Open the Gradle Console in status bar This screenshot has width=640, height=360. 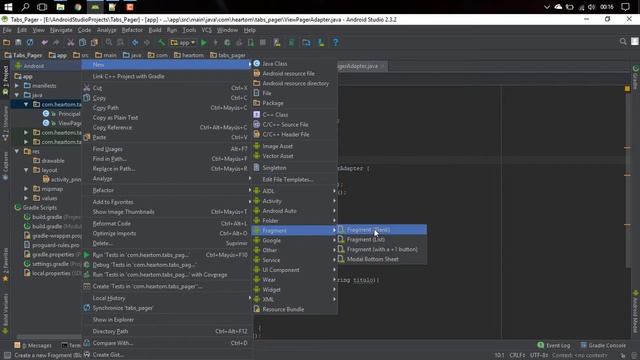[x=603, y=345]
